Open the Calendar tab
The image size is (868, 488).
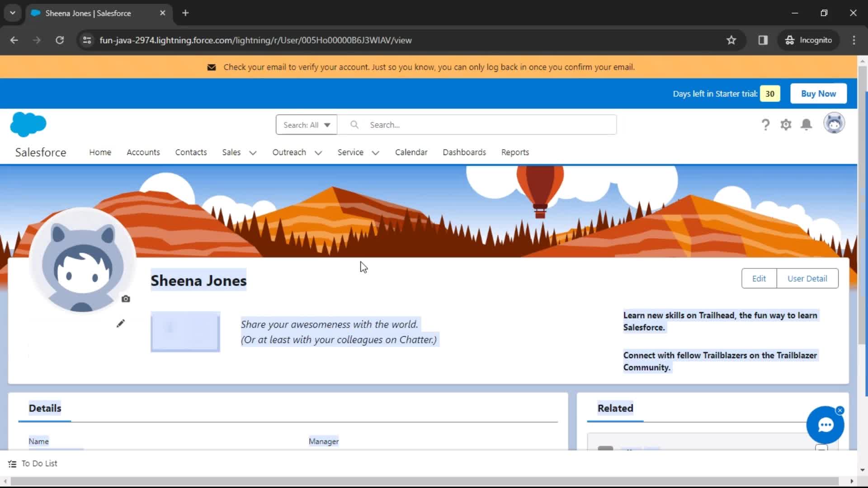tap(411, 152)
